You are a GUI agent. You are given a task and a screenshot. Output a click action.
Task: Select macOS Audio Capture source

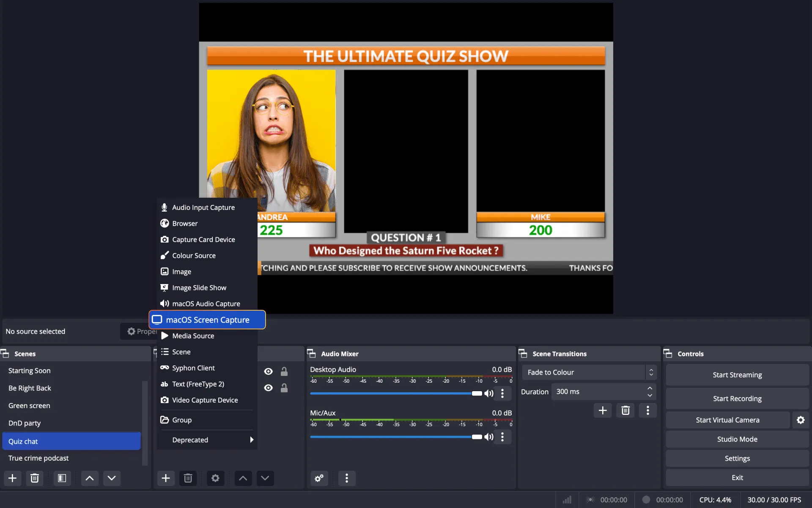point(207,304)
